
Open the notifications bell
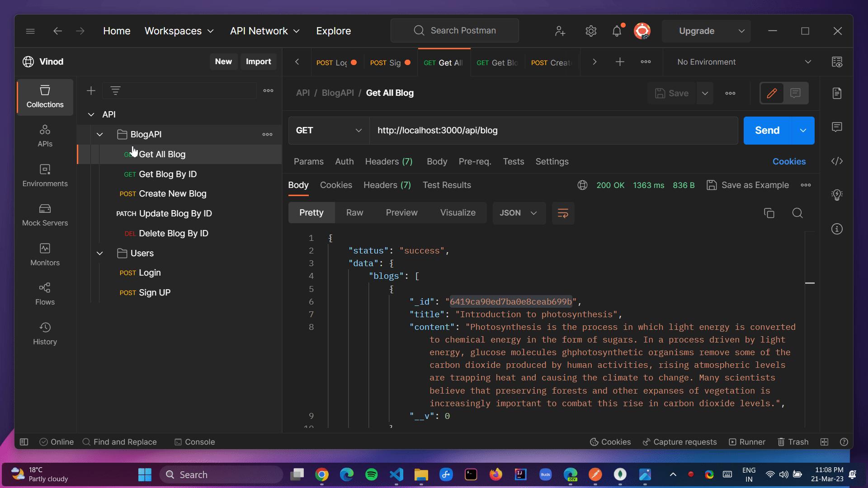[x=617, y=31]
